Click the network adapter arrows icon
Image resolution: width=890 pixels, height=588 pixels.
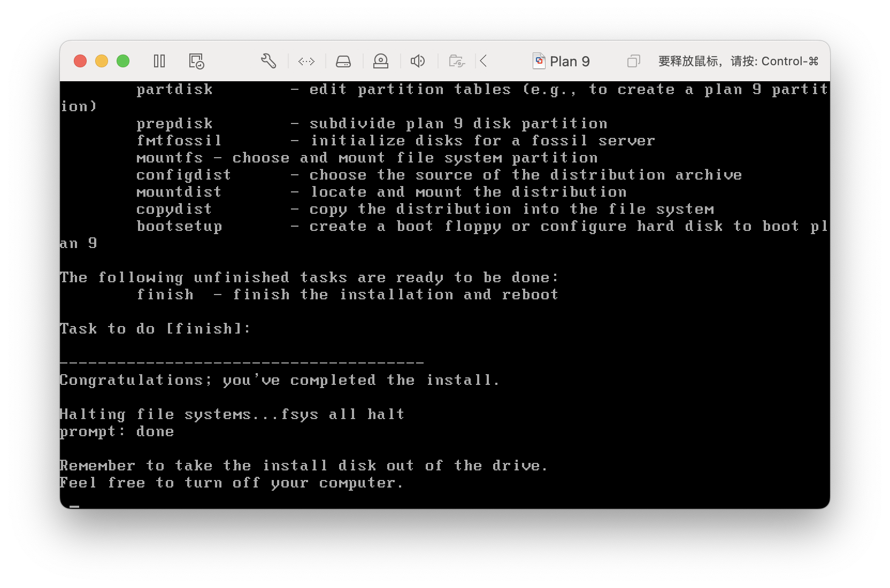click(306, 61)
